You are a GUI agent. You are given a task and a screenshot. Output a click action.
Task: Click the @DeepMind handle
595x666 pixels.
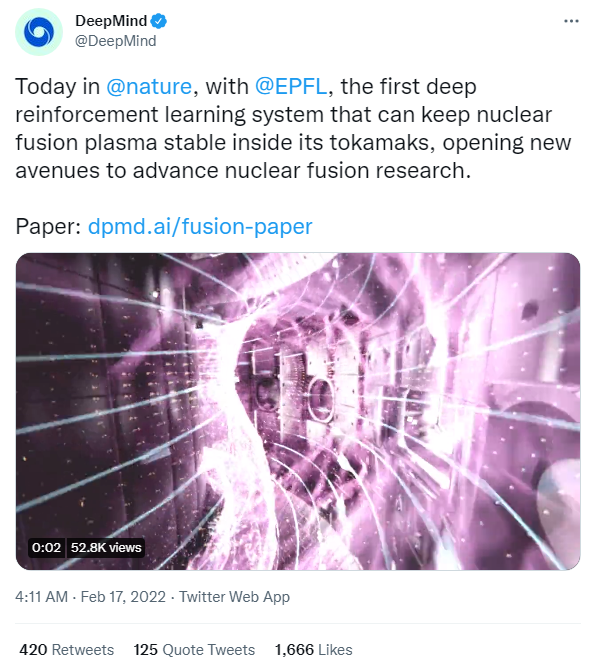click(x=116, y=41)
